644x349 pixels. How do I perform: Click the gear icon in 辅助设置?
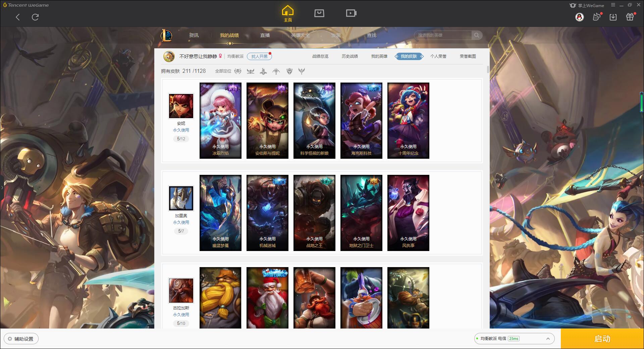pos(10,339)
